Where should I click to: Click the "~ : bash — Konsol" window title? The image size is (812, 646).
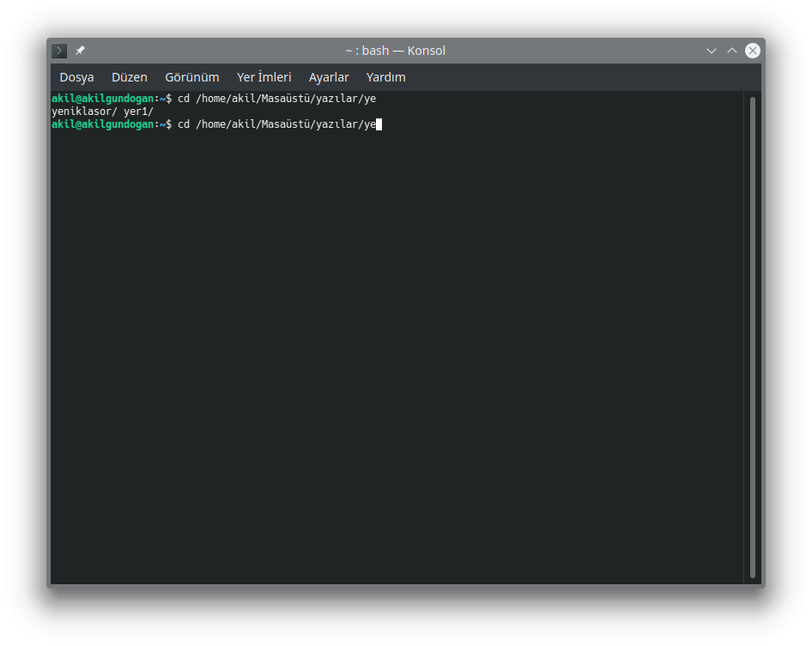[x=395, y=51]
